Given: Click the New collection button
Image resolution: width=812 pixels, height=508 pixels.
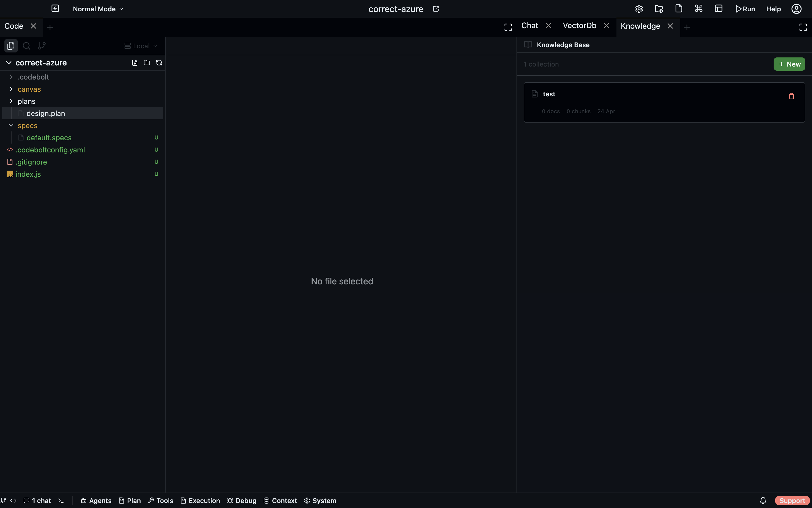Looking at the screenshot, I should (789, 64).
